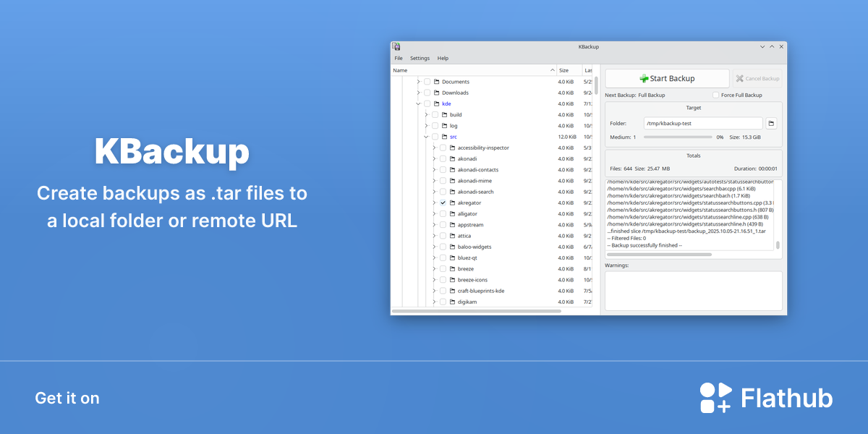
Task: Click the 'Backup successfully finished' log line
Action: pos(644,245)
